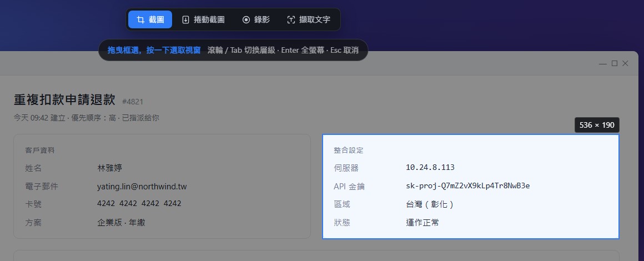Image resolution: width=644 pixels, height=261 pixels.
Task: Click the shortcut hint 滾輪 / Tab 切換層級
Action: tap(241, 50)
